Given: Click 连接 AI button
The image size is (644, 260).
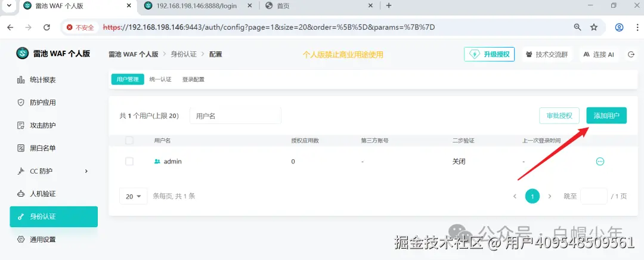Looking at the screenshot, I should (599, 54).
